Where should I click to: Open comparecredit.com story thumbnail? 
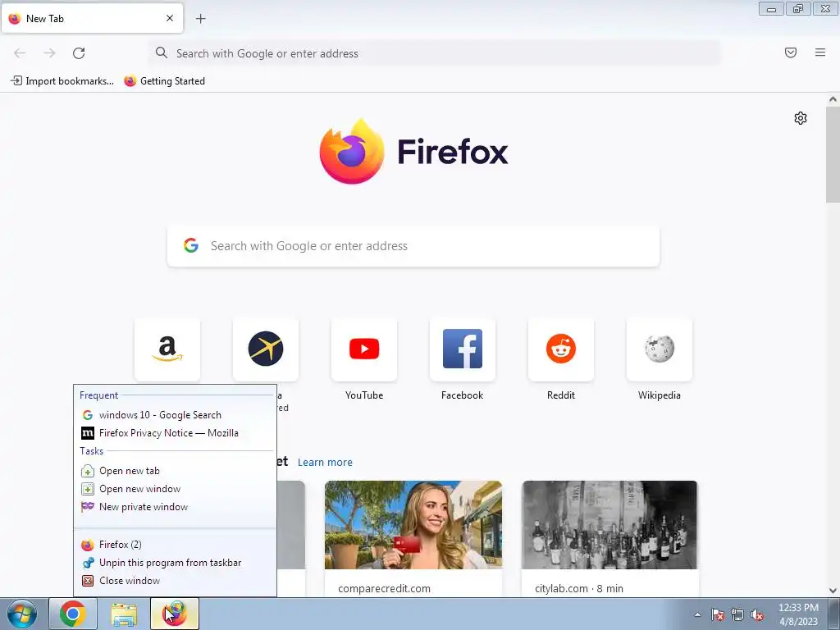click(413, 525)
